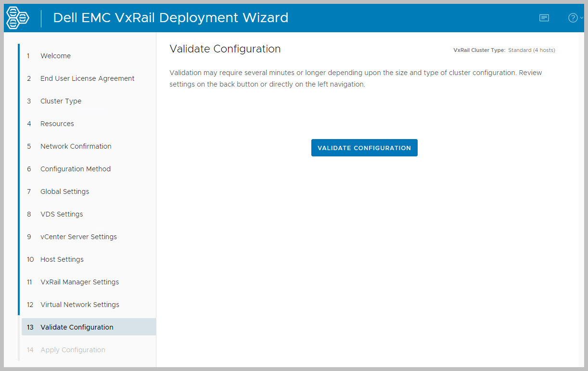Review Global Settings step
The width and height of the screenshot is (588, 371).
64,192
